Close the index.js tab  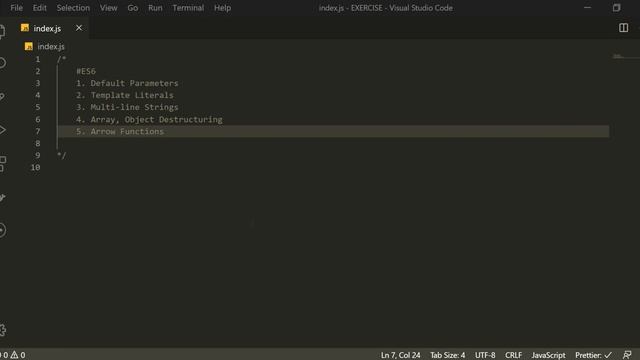click(x=79, y=28)
